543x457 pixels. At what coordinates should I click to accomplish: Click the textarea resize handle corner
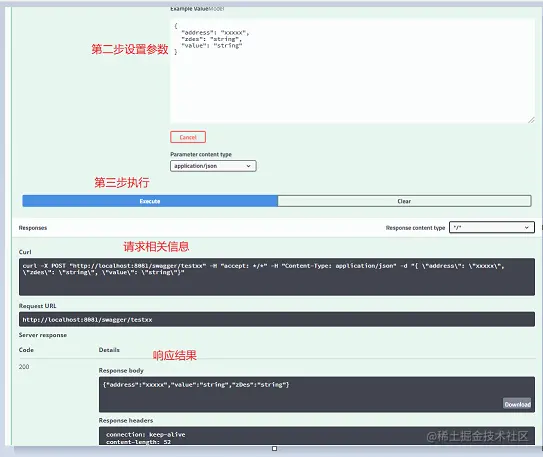(x=532, y=120)
